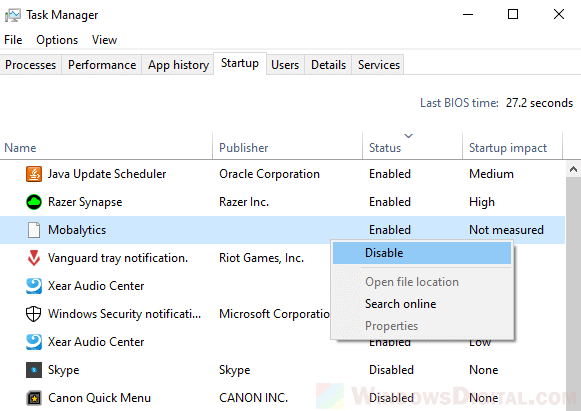This screenshot has width=581, height=411.
Task: Click the Razer Inc. publisher cell
Action: tap(244, 202)
